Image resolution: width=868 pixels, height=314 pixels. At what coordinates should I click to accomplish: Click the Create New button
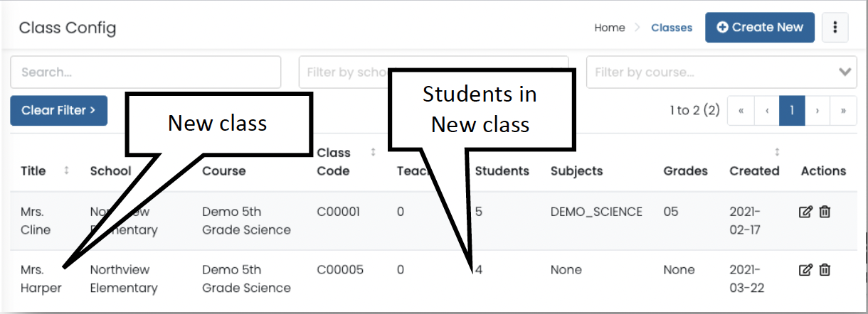coord(759,28)
